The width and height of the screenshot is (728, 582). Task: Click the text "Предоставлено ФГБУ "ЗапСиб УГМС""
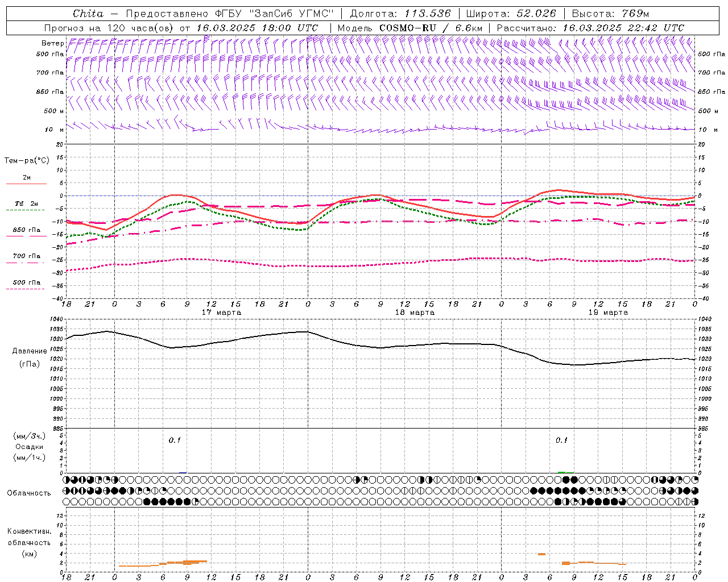[229, 14]
